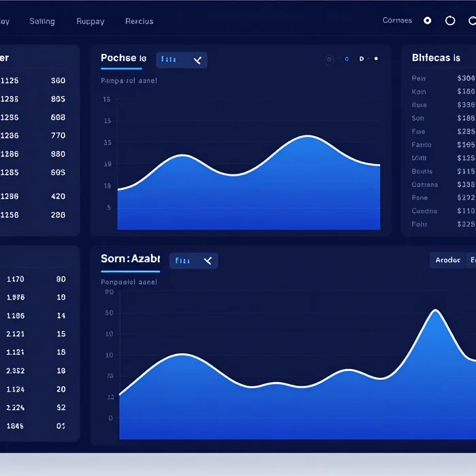Click the 286 value in upper left table
476x476 pixels.
click(x=58, y=215)
